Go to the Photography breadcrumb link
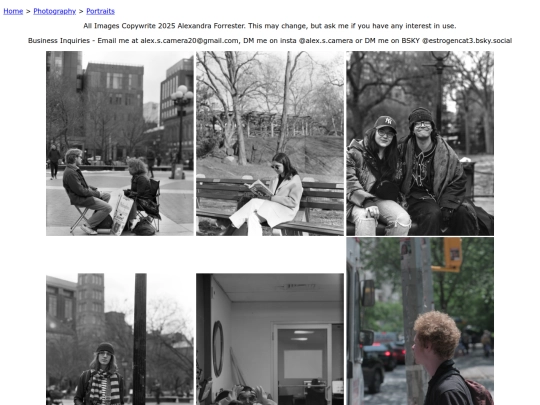This screenshot has width=540, height=405. [x=54, y=11]
